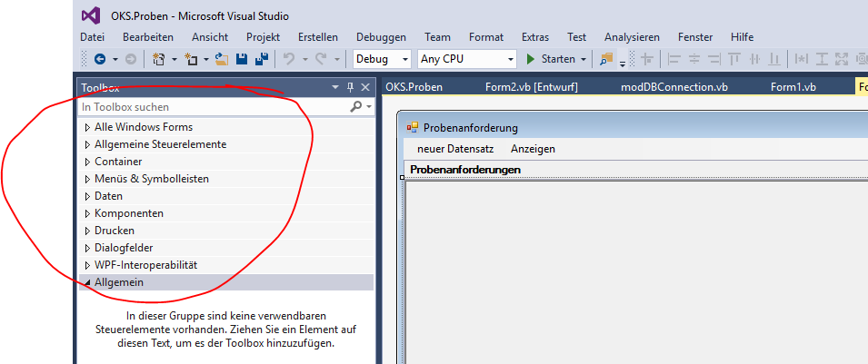Open the New Project dropdown arrow
868x364 pixels.
click(174, 59)
